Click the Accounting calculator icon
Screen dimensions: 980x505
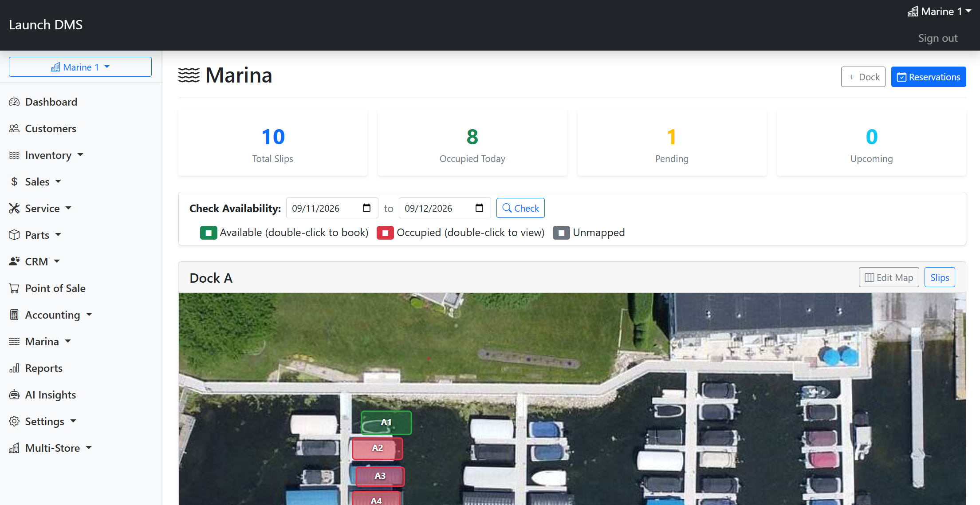point(14,315)
